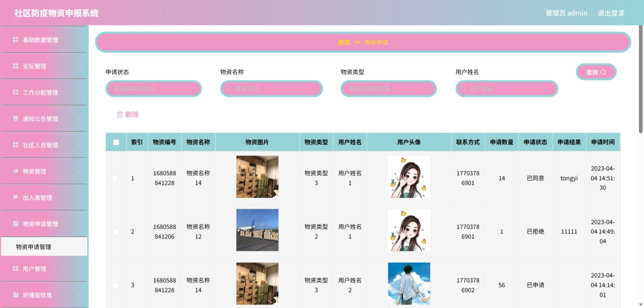
Task: Click the 查询 search button
Action: [x=596, y=72]
